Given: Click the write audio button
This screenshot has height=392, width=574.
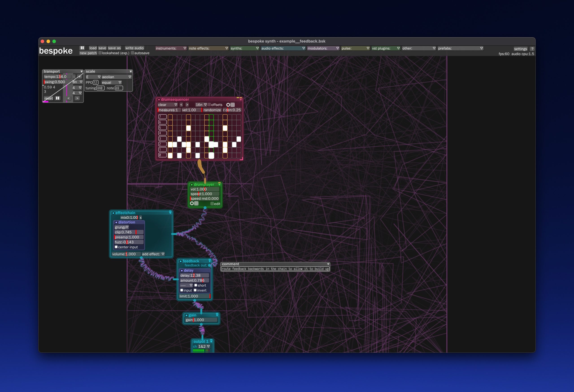Looking at the screenshot, I should (134, 48).
